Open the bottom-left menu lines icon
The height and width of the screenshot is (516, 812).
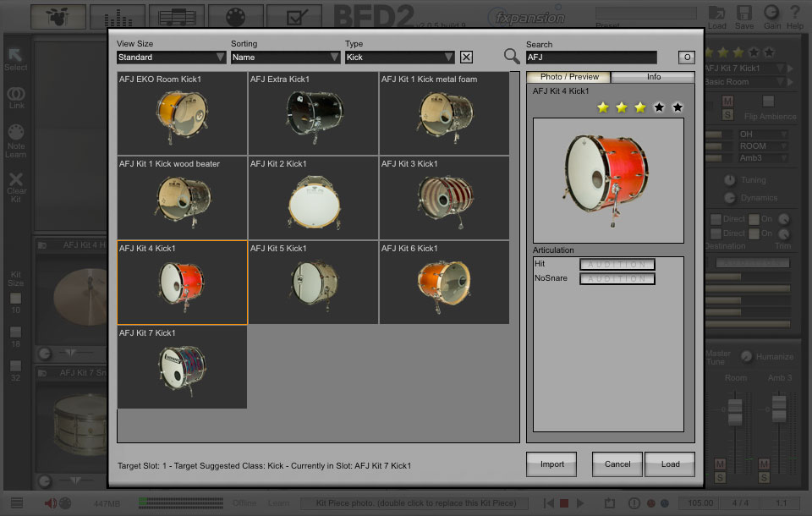17,502
